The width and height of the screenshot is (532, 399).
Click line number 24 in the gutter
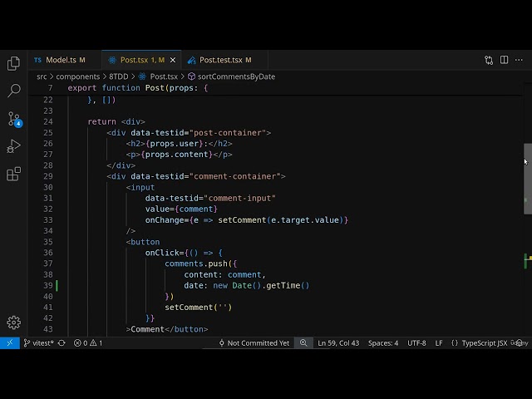pos(48,122)
